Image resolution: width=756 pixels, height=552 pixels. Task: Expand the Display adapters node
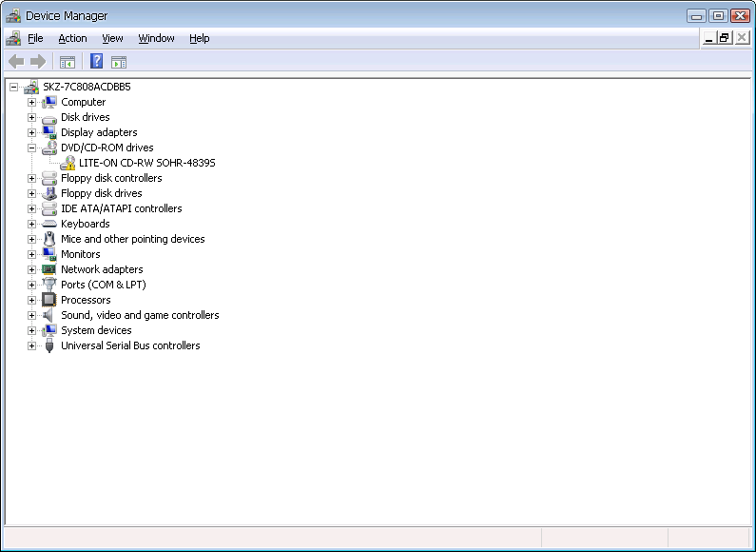tap(31, 132)
